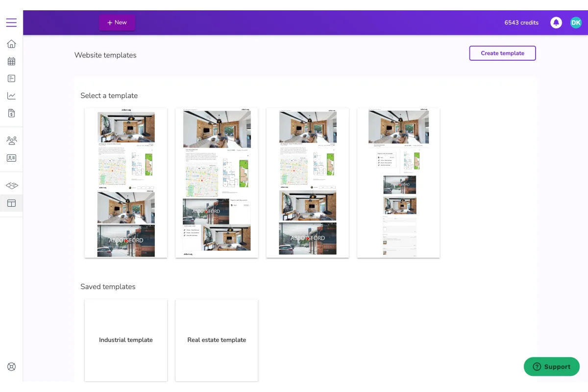Click the Select a template heading
Screen dimensions: 588x392
tap(109, 96)
